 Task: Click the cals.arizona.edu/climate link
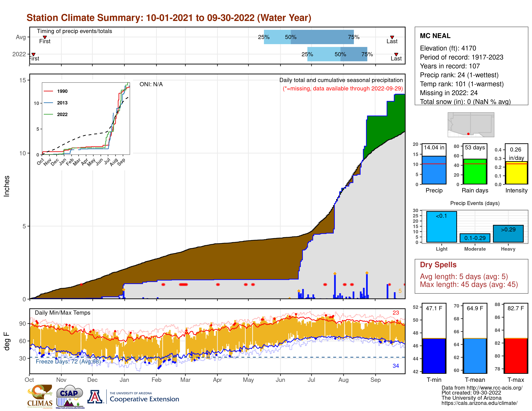pyautogui.click(x=479, y=403)
